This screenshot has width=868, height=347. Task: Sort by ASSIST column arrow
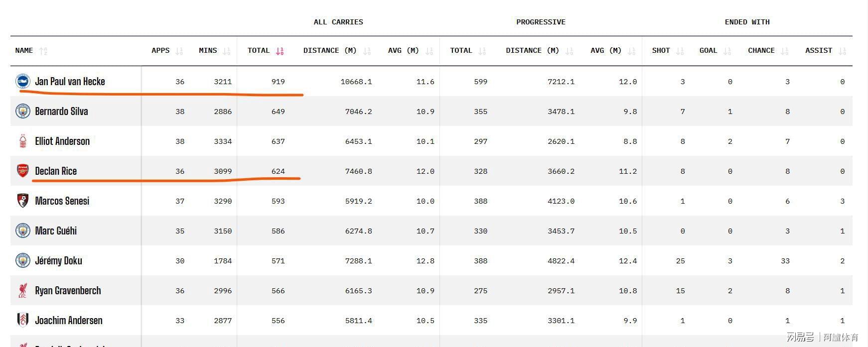click(843, 51)
